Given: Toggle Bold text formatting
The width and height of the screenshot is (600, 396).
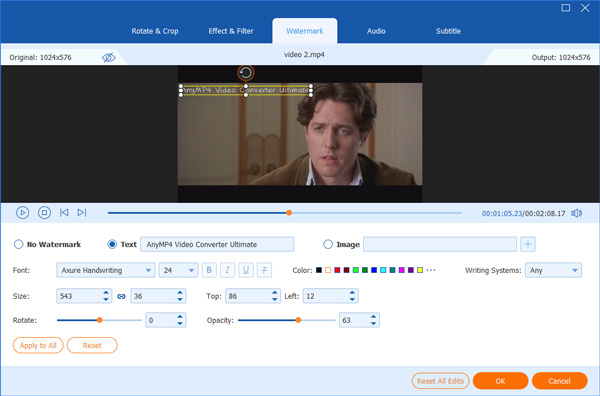Looking at the screenshot, I should tap(209, 270).
